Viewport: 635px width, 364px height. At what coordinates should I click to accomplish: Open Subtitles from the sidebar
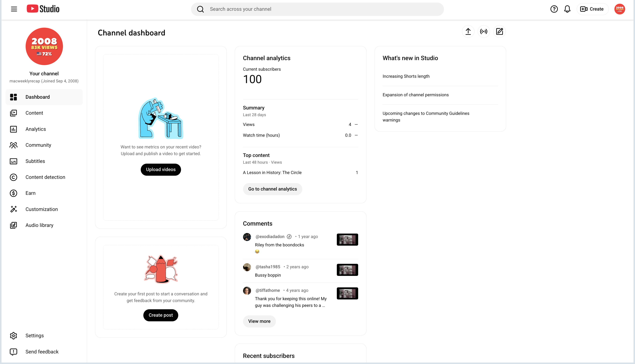tap(44, 161)
